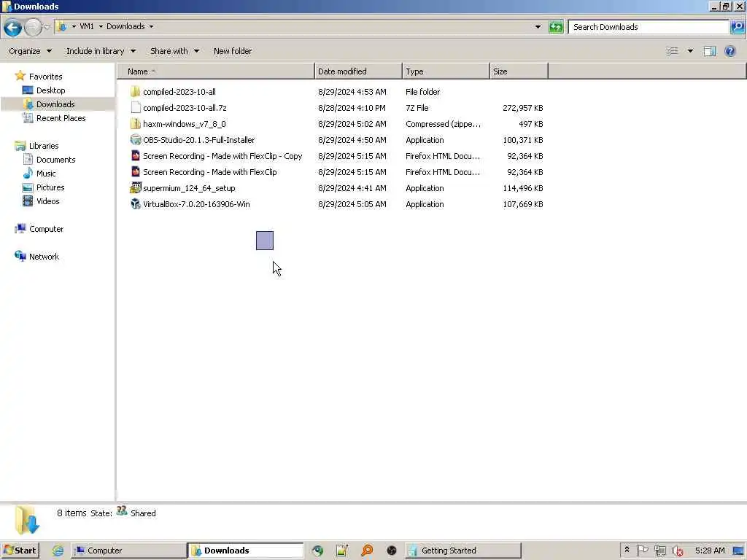Screen dimensions: 747x560
Task: Open the Share with menu
Action: click(x=174, y=51)
